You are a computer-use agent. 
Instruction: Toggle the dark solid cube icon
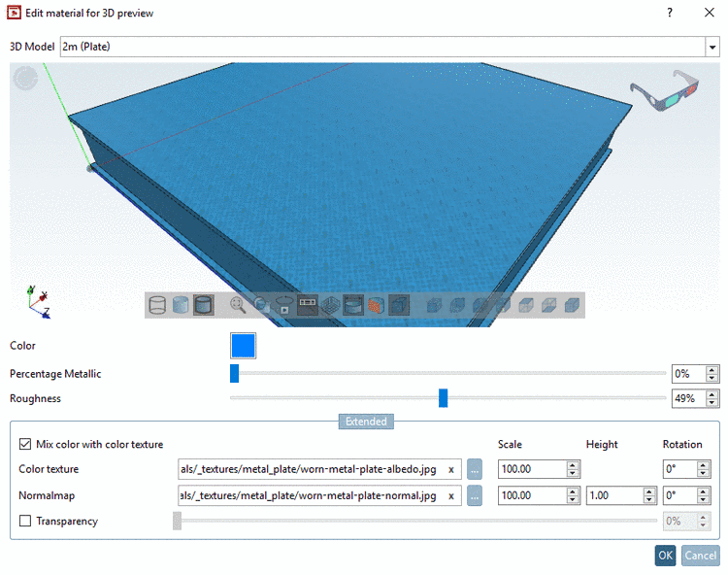pos(399,305)
